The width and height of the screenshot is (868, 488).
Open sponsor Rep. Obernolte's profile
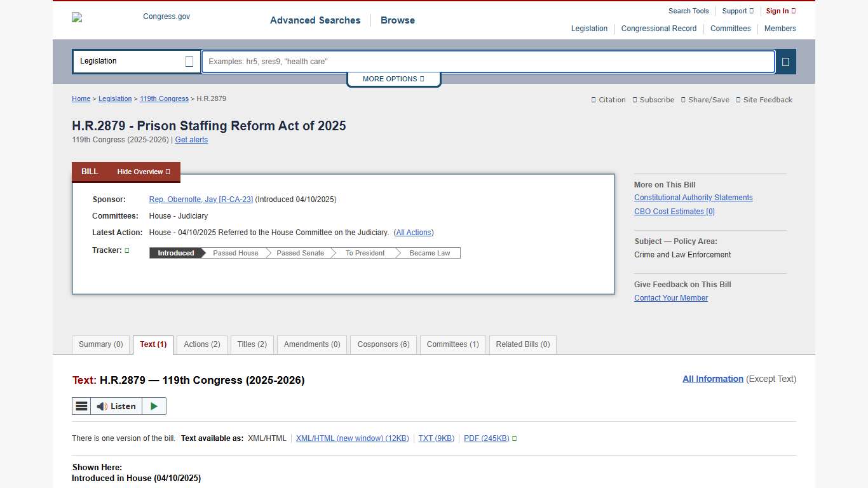click(201, 199)
